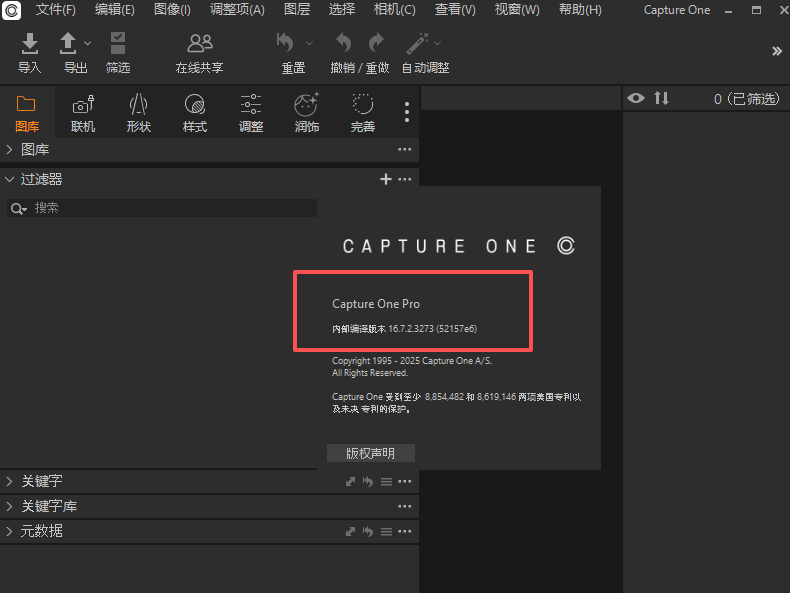Click the Export (导出) toolbar icon
This screenshot has height=593, width=790.
(68, 44)
